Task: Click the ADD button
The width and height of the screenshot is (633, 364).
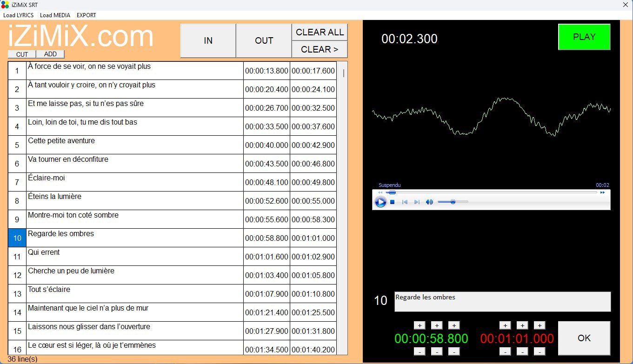Action: [x=50, y=54]
